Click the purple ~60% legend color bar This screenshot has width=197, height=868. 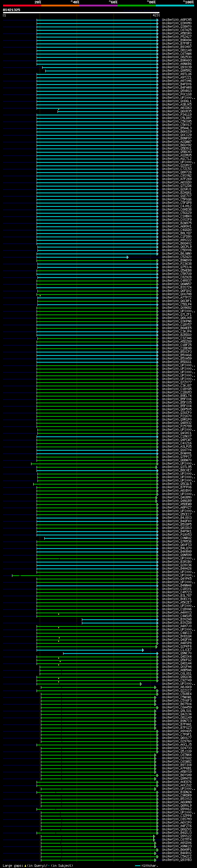pos(98,6)
